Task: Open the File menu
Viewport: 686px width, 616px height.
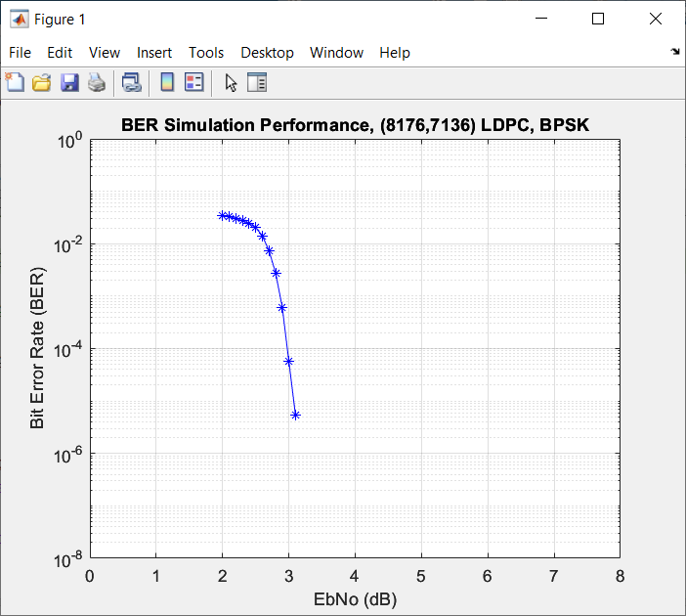Action: [20, 53]
